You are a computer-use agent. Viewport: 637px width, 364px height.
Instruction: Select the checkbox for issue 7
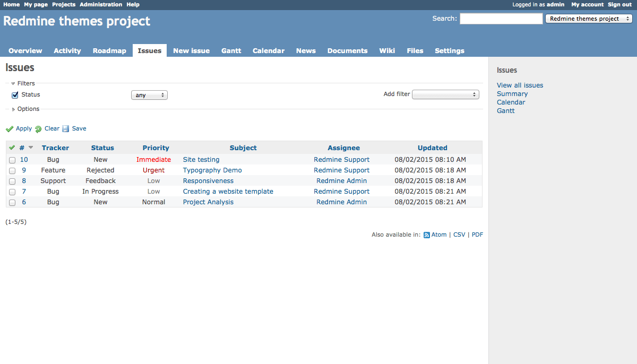click(12, 192)
